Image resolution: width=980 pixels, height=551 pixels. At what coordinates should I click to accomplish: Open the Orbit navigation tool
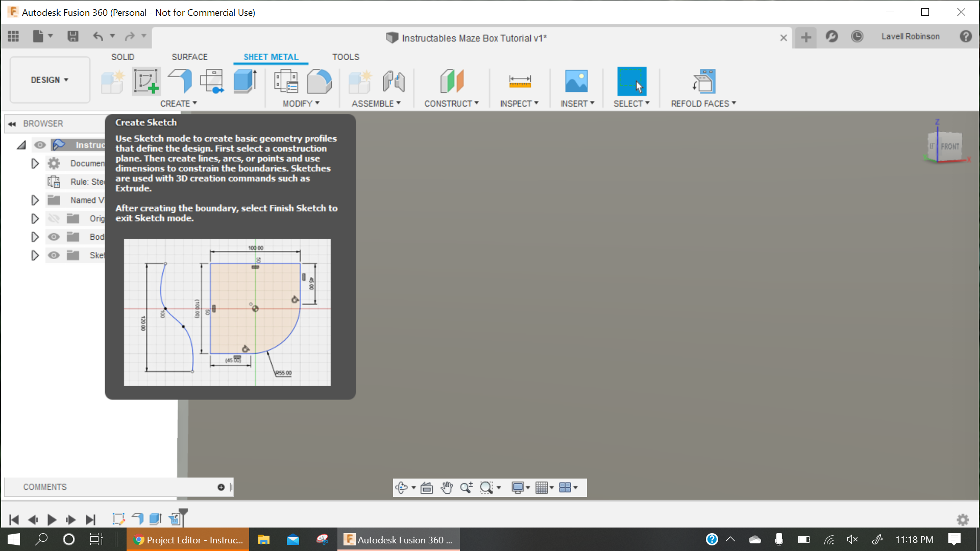pyautogui.click(x=402, y=488)
